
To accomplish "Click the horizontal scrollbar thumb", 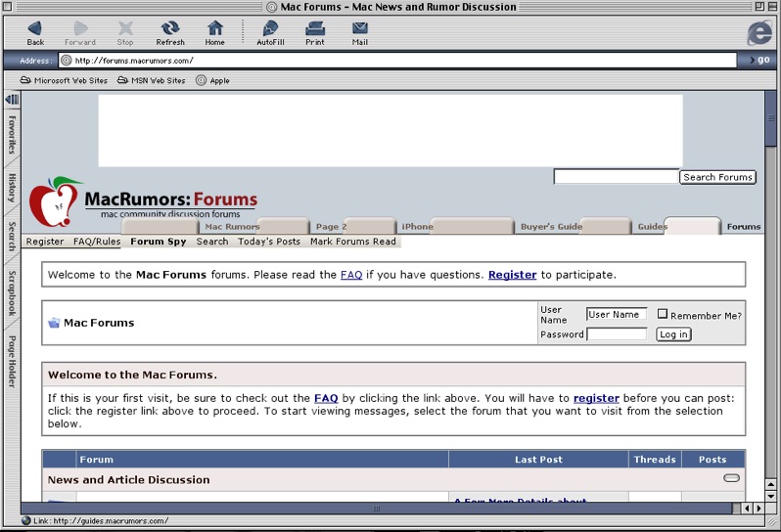I will (377, 509).
